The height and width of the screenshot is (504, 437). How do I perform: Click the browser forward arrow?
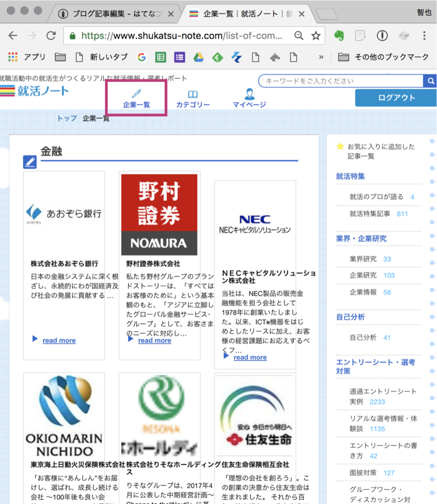[32, 35]
